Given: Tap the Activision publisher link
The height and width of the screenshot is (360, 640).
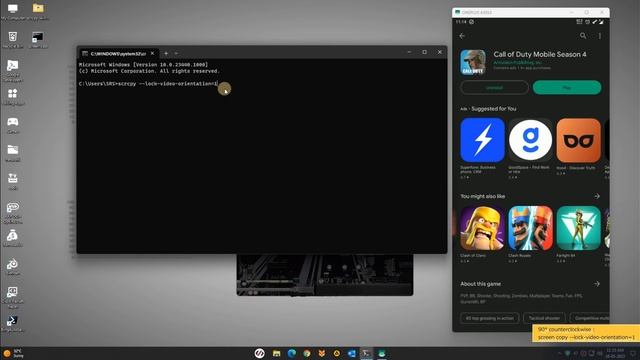Looking at the screenshot, I should (518, 62).
